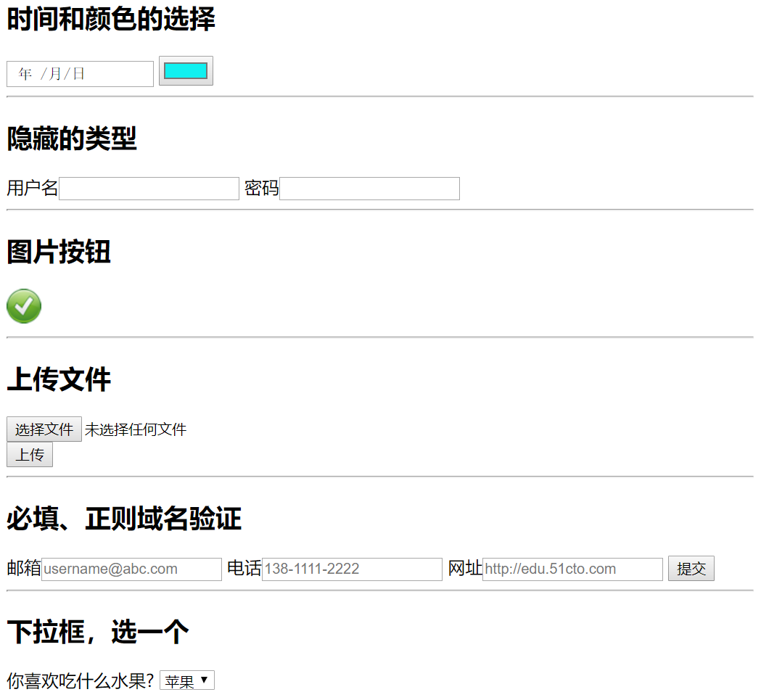Click the 网址 URL input field

pos(572,569)
